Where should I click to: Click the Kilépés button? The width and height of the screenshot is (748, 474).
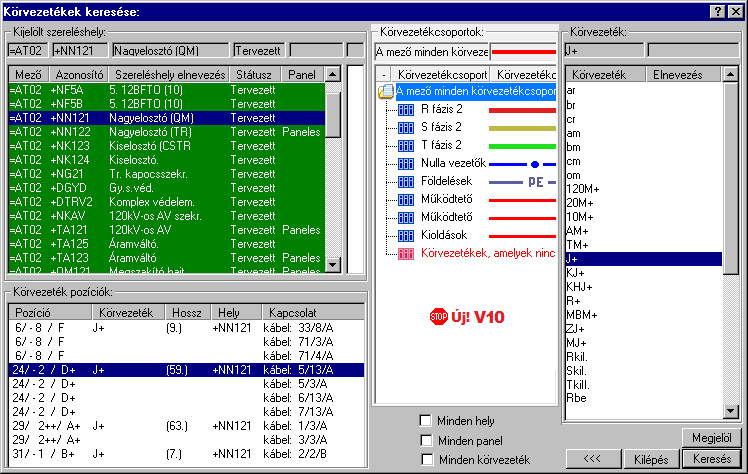(651, 459)
